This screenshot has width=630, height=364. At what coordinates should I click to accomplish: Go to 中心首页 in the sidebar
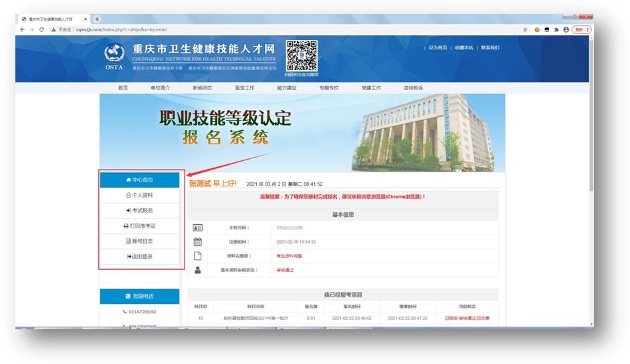pyautogui.click(x=140, y=180)
